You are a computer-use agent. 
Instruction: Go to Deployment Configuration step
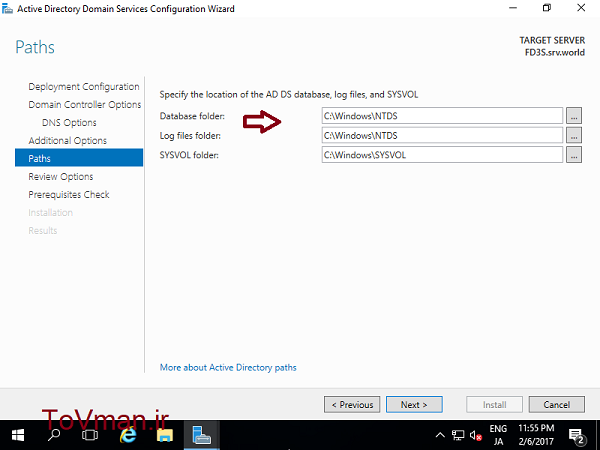pyautogui.click(x=84, y=86)
